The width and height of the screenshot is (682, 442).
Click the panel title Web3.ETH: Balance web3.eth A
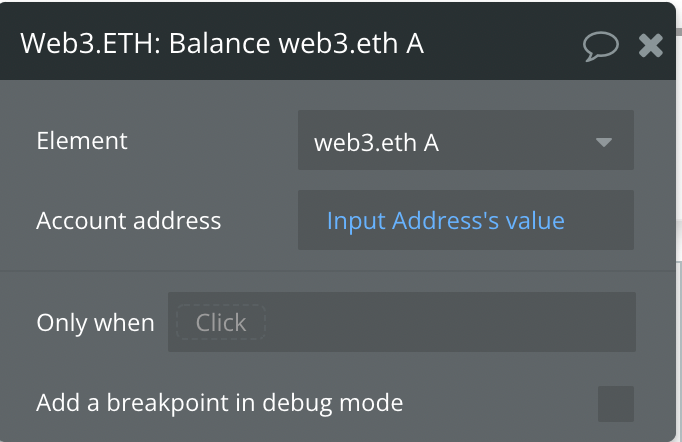click(x=222, y=44)
